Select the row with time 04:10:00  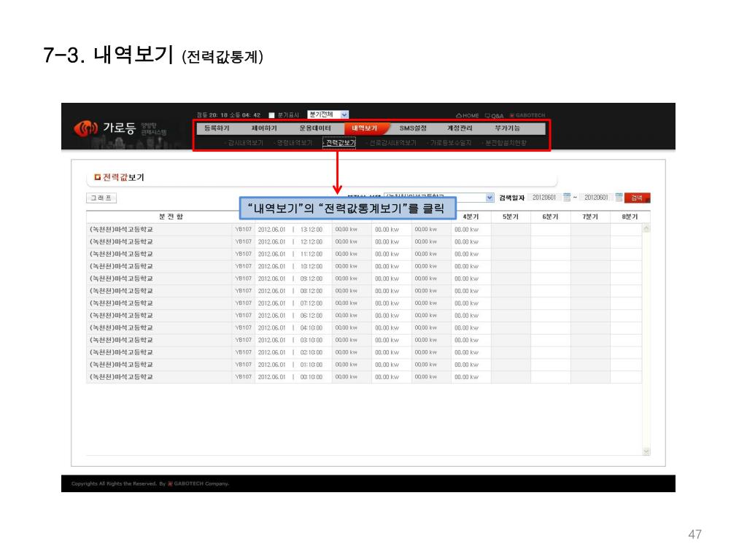(364, 328)
